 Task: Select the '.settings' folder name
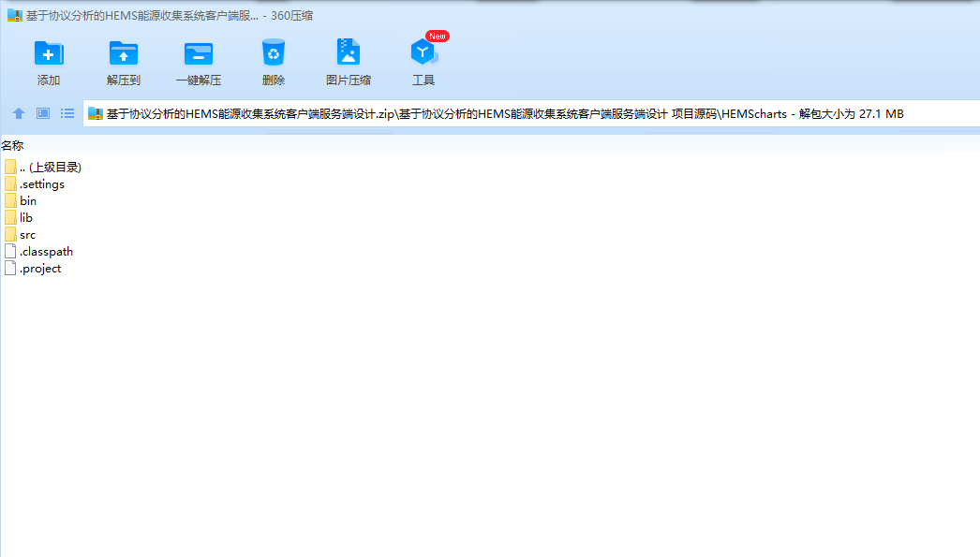pos(42,184)
